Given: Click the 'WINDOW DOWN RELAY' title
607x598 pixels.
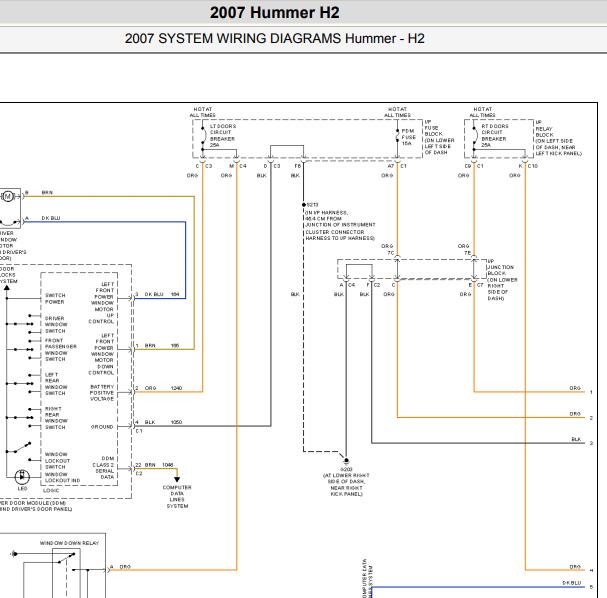Looking at the screenshot, I should 69,543.
